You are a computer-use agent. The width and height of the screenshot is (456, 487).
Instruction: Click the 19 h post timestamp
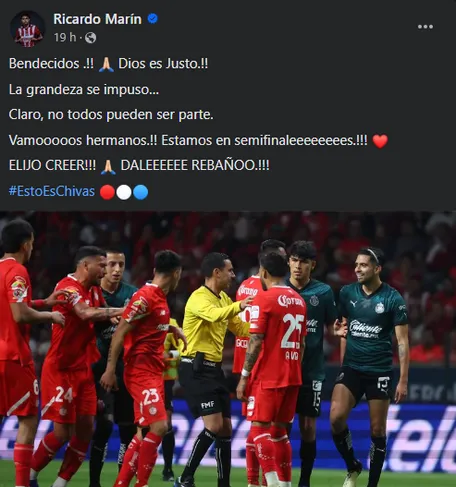click(x=65, y=37)
